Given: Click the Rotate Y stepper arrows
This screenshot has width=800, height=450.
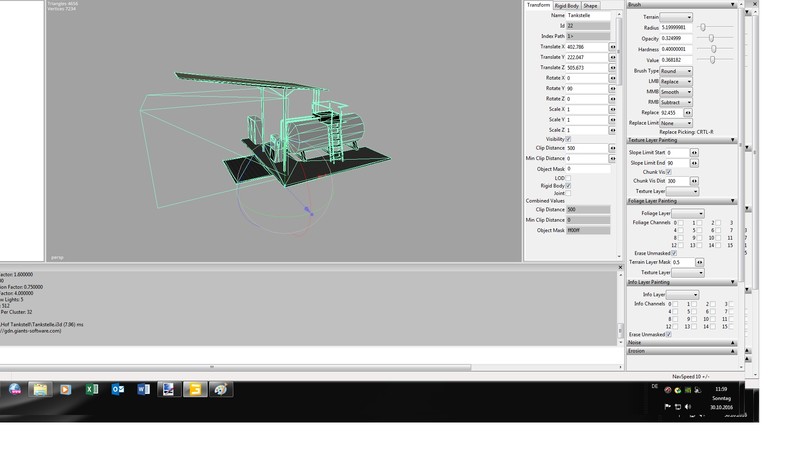Looking at the screenshot, I should coord(611,88).
